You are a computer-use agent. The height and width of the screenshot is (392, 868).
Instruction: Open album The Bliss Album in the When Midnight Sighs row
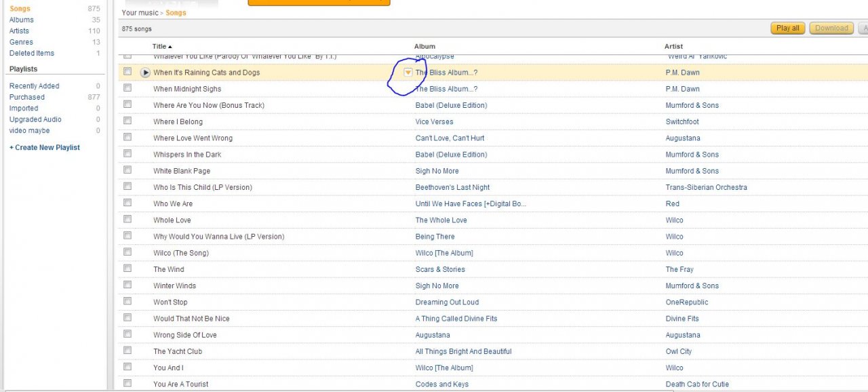pyautogui.click(x=446, y=89)
